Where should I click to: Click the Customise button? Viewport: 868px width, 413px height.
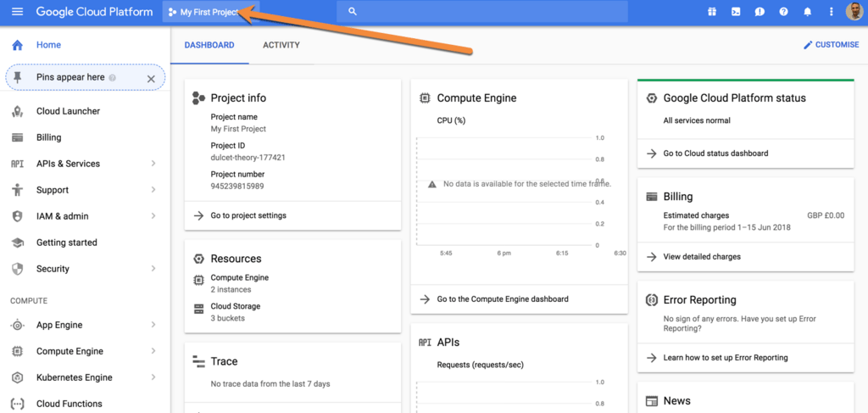click(831, 45)
